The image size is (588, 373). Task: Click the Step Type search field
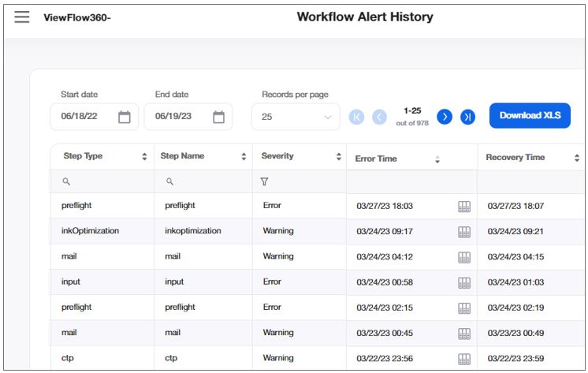(x=106, y=181)
